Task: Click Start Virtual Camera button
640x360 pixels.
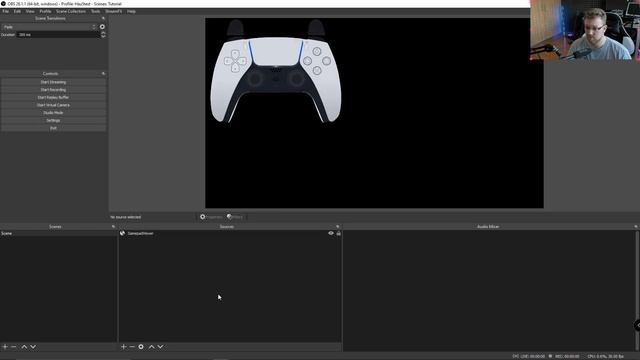Action: tap(53, 105)
